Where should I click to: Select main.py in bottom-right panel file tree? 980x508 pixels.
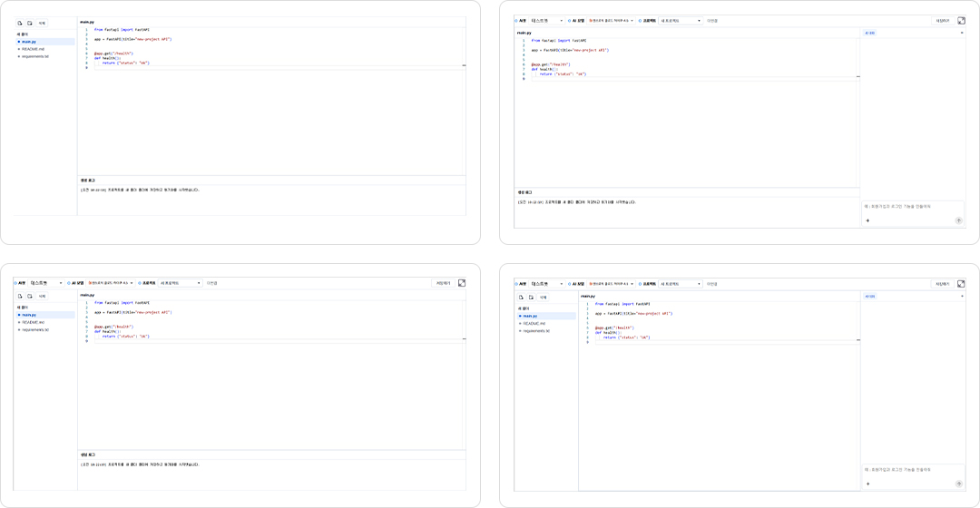[530, 317]
